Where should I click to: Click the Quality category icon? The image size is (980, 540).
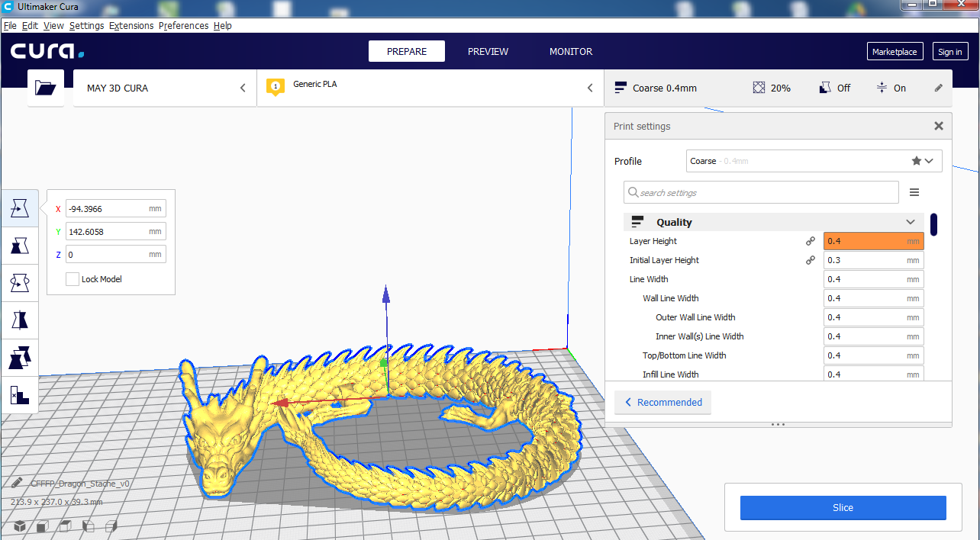tap(638, 222)
